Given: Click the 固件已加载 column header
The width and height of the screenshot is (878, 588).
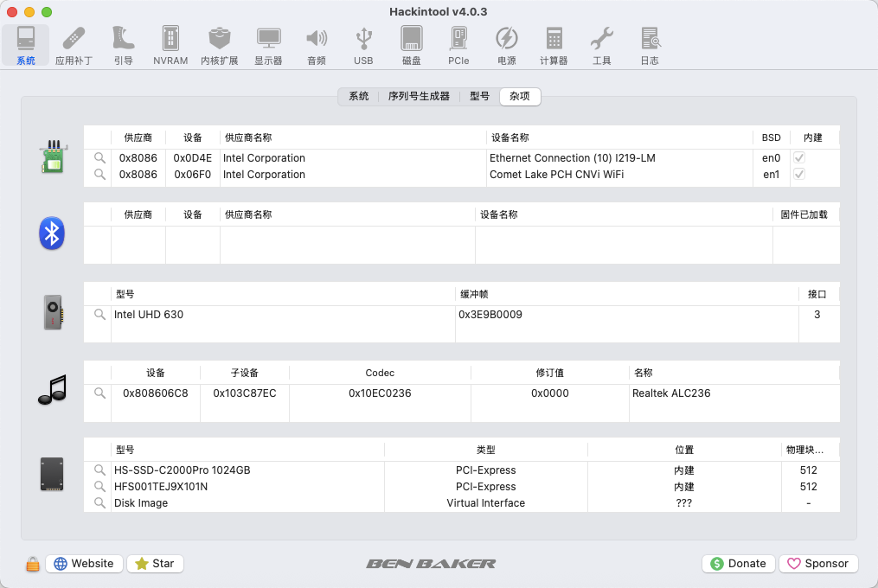Looking at the screenshot, I should point(804,214).
